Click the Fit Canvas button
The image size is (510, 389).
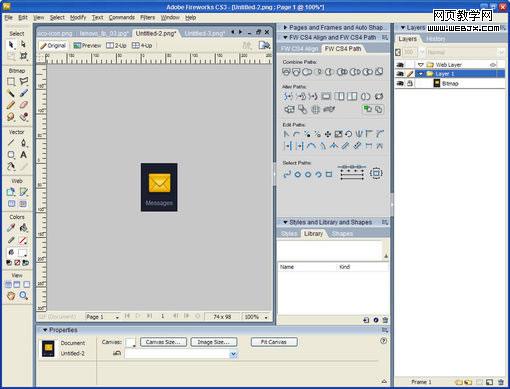point(274,342)
